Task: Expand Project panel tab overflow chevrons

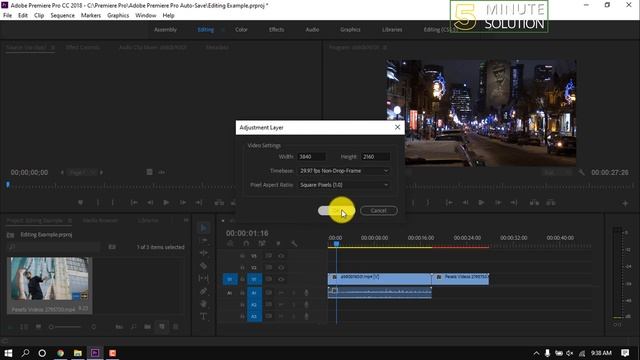Action: pyautogui.click(x=186, y=220)
